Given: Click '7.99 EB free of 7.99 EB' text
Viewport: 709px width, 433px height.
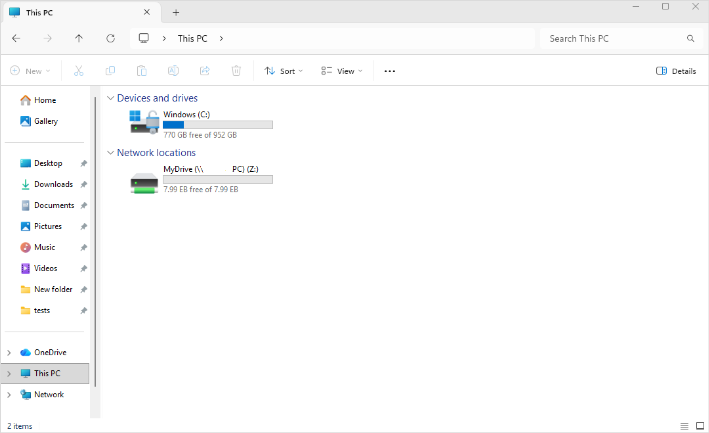Looking at the screenshot, I should (x=201, y=189).
